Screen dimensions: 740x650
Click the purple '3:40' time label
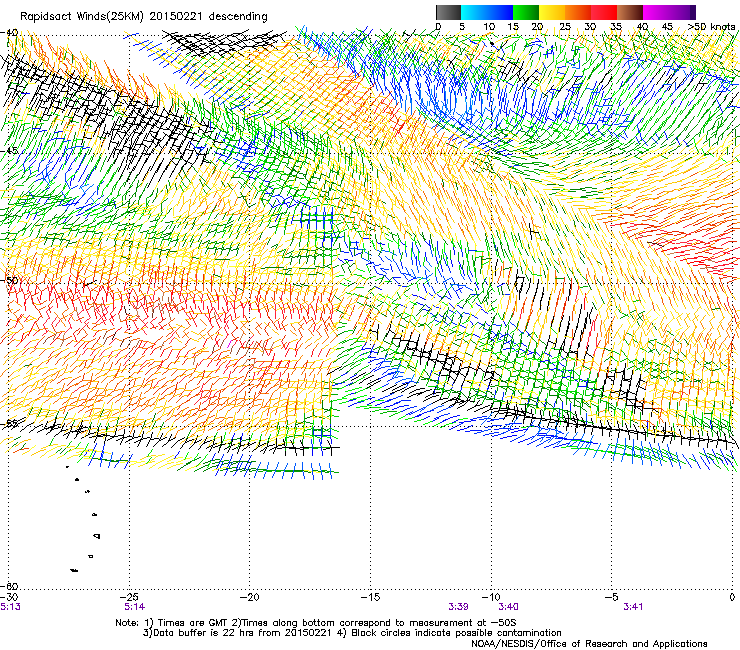pyautogui.click(x=508, y=607)
